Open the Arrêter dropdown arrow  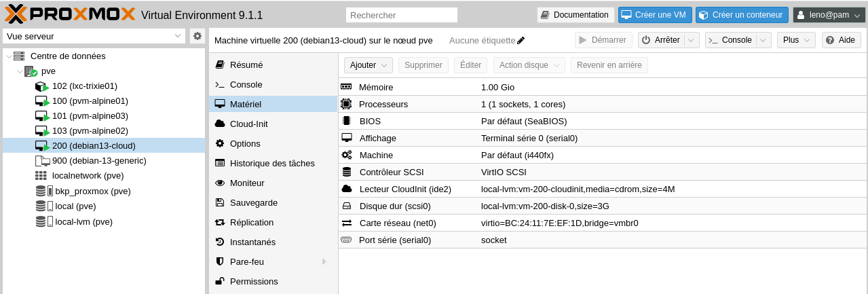[x=692, y=40]
